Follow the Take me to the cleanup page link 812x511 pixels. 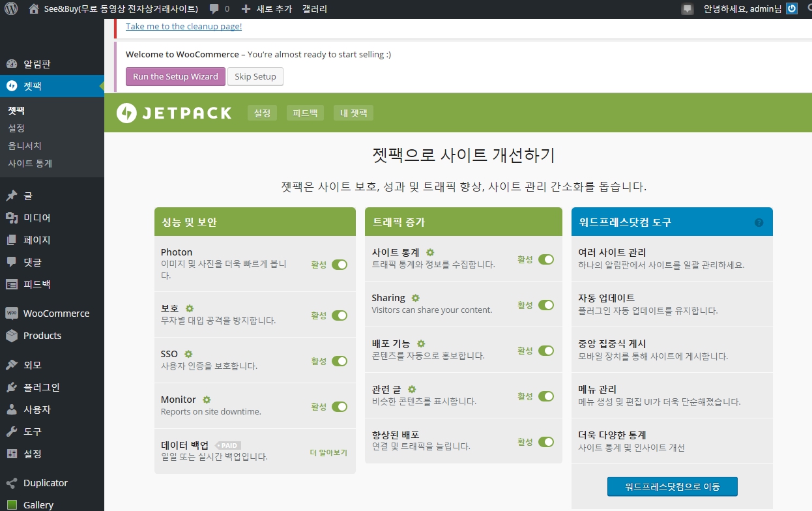[184, 27]
